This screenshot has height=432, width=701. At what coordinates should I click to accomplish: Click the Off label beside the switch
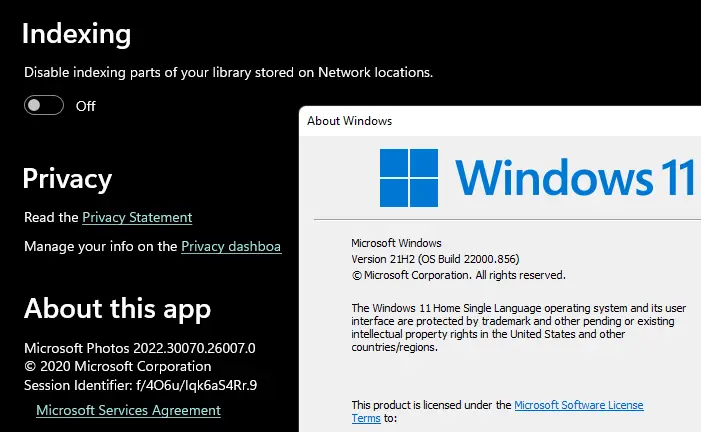pos(85,106)
